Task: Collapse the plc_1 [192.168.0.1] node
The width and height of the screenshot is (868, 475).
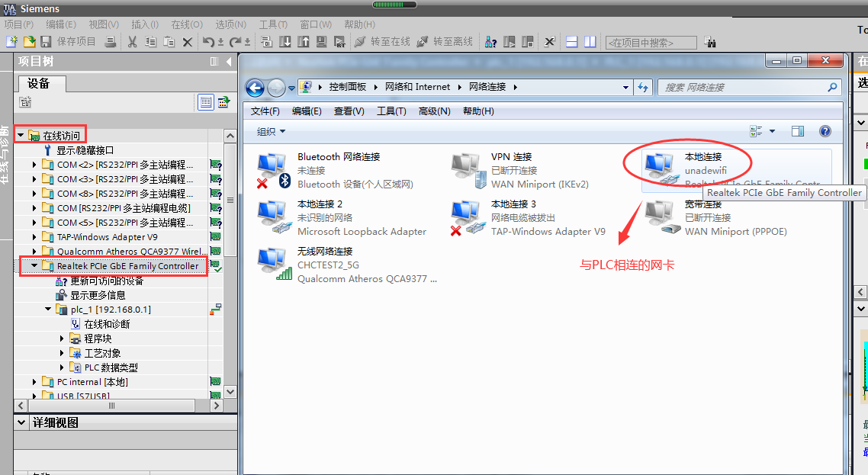Action: coord(48,309)
